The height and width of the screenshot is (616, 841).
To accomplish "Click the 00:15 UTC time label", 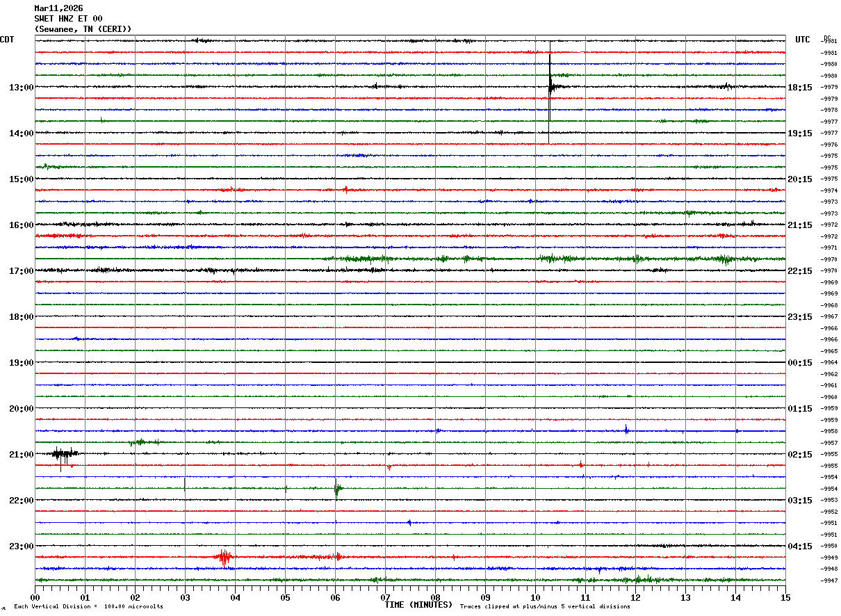I will (x=800, y=363).
